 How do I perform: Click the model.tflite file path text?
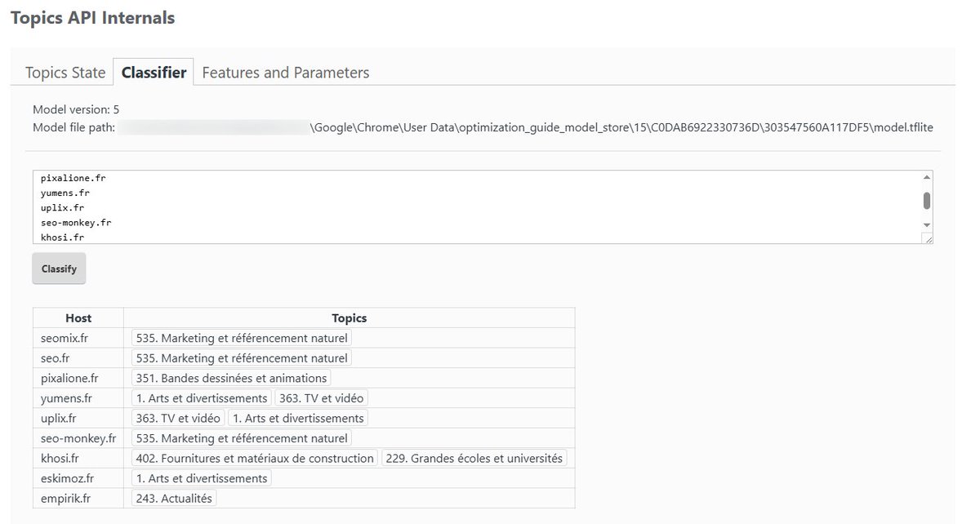[x=482, y=127]
